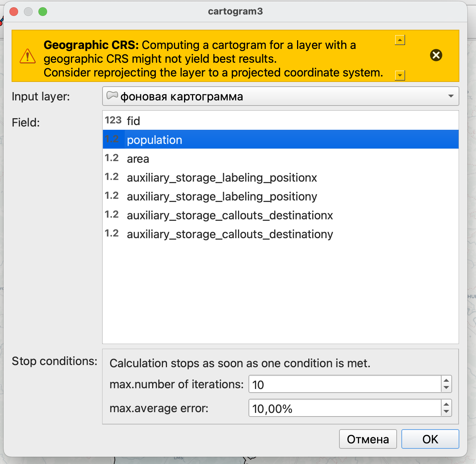The height and width of the screenshot is (464, 476).
Task: Select the population field
Action: [x=154, y=140]
